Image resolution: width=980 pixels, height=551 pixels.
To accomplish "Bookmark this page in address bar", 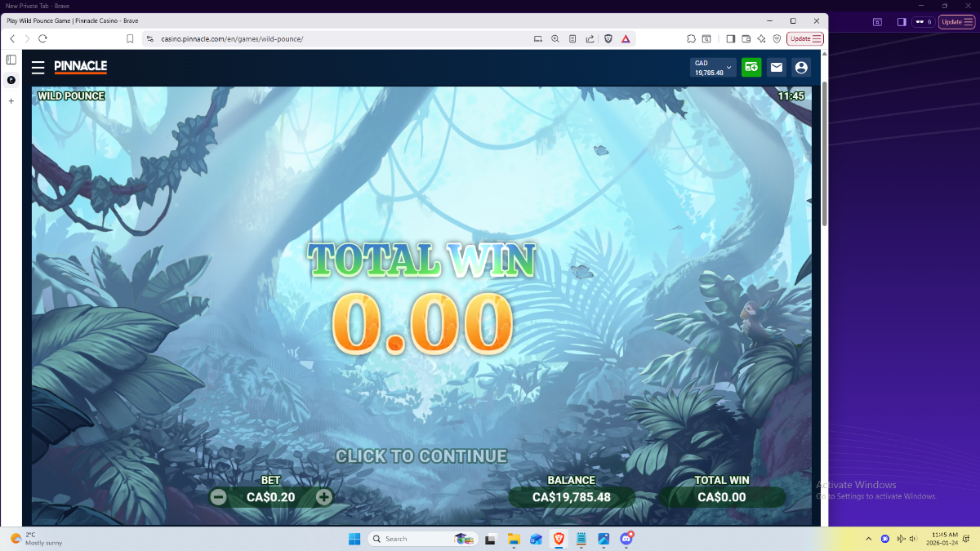I will [130, 38].
